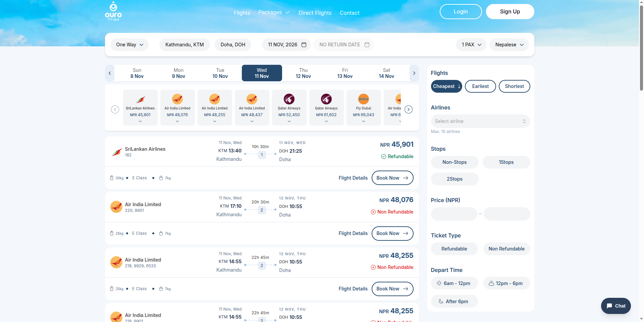
Task: Expand the Packages menu
Action: (x=274, y=12)
